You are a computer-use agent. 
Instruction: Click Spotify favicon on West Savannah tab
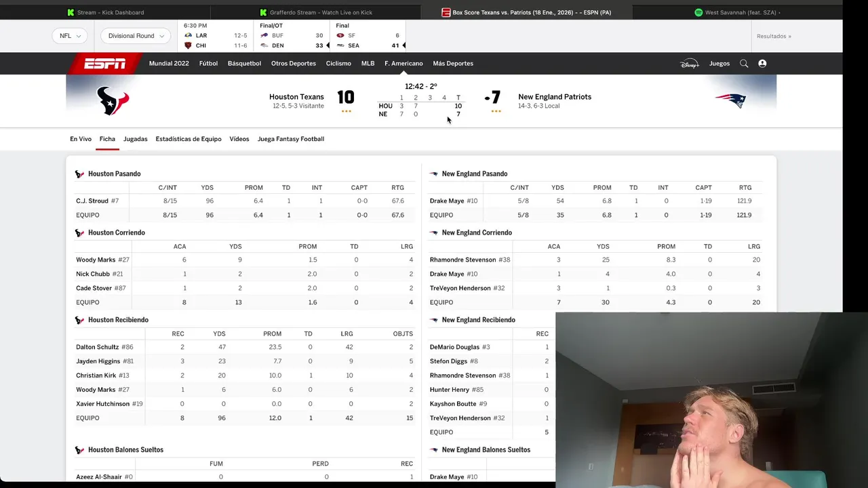click(698, 12)
